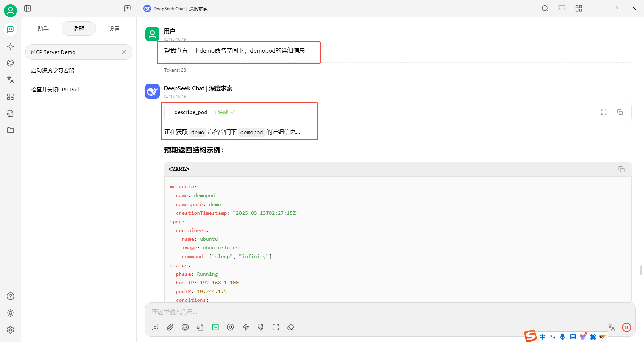Toggle theme with the sun icon
644x342 pixels.
pos(10,313)
